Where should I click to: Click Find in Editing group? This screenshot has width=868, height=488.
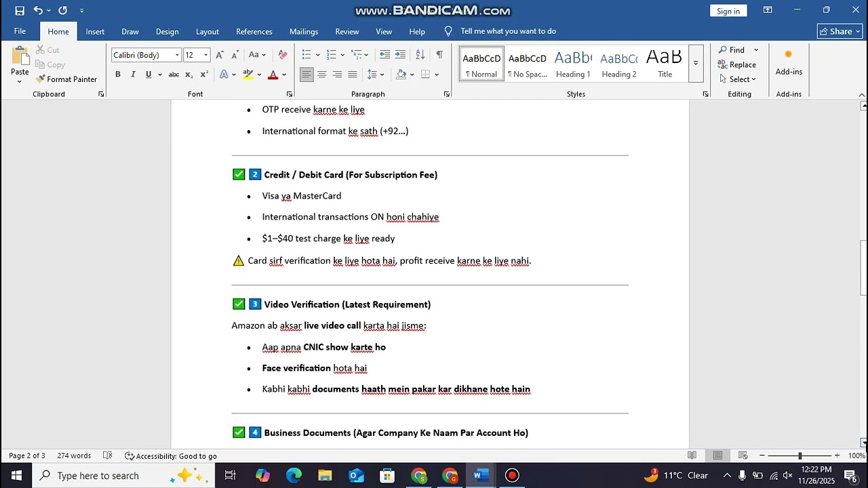(732, 50)
